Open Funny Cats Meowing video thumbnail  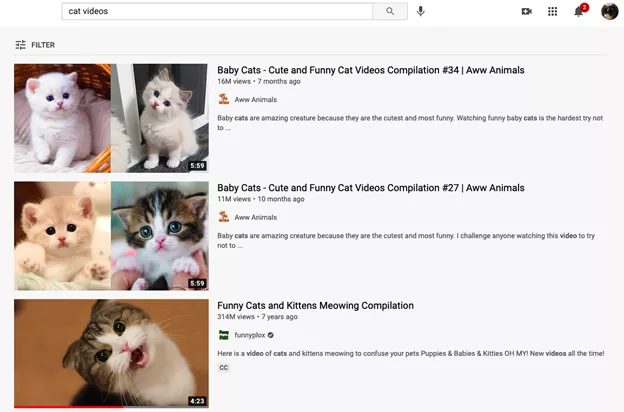click(x=111, y=354)
